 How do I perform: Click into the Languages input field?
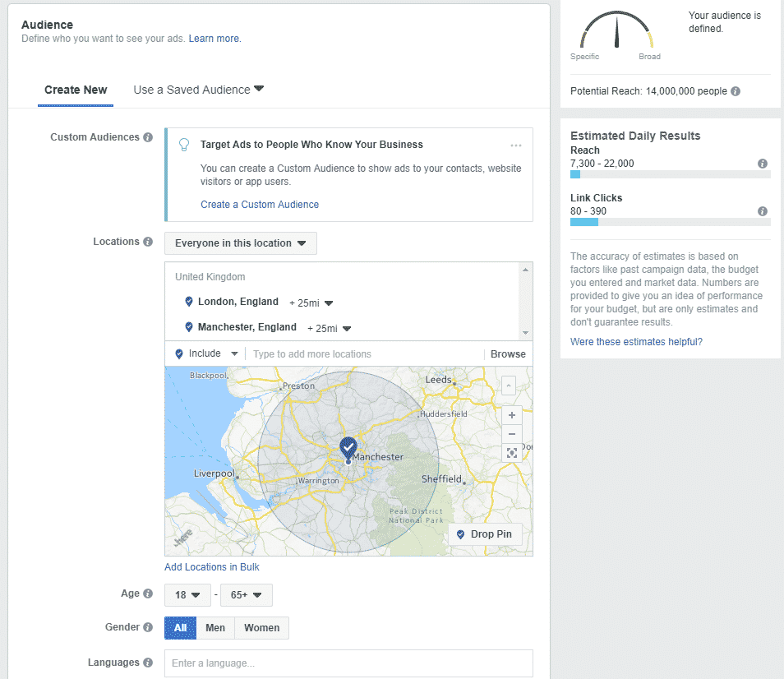coord(348,663)
